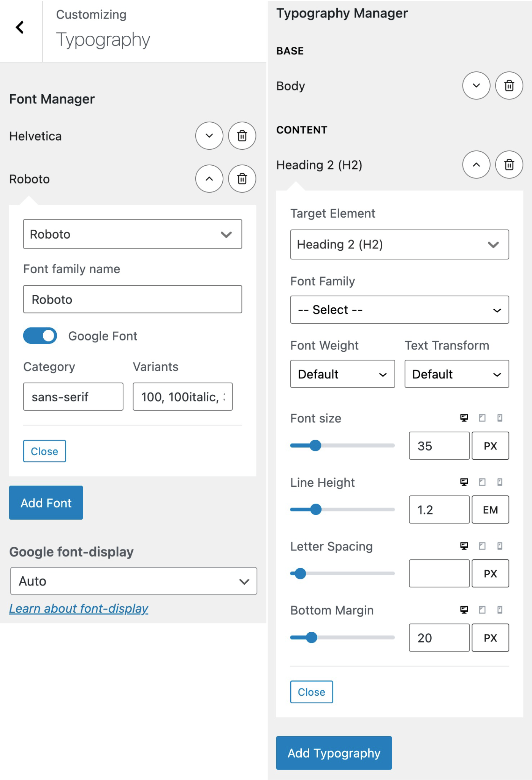The image size is (532, 780).
Task: Select desktop device icon for Font size
Action: 464,418
